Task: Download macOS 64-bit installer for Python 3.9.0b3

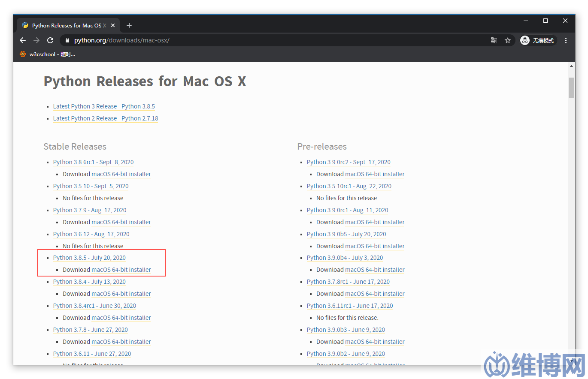Action: coord(375,342)
